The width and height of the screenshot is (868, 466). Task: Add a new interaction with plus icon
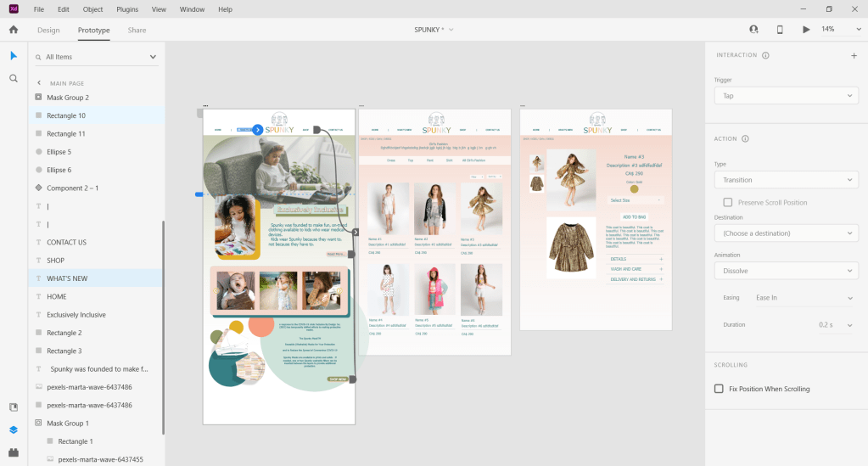coord(854,55)
